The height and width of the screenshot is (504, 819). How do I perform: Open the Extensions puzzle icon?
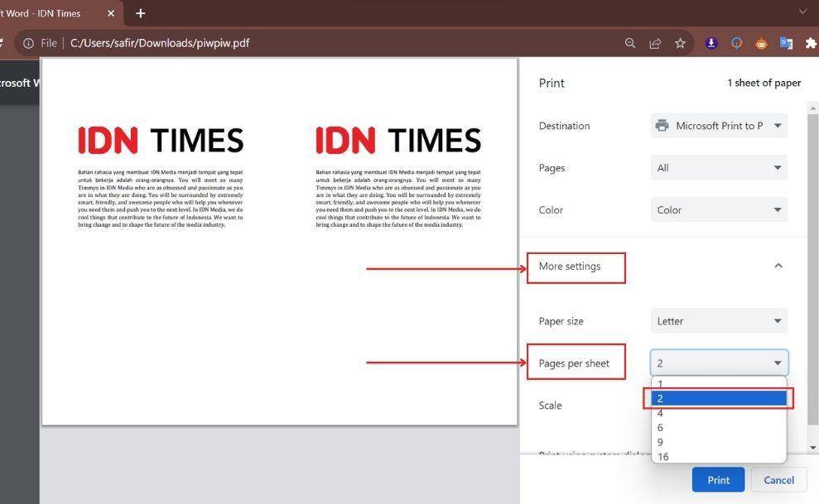pos(811,43)
